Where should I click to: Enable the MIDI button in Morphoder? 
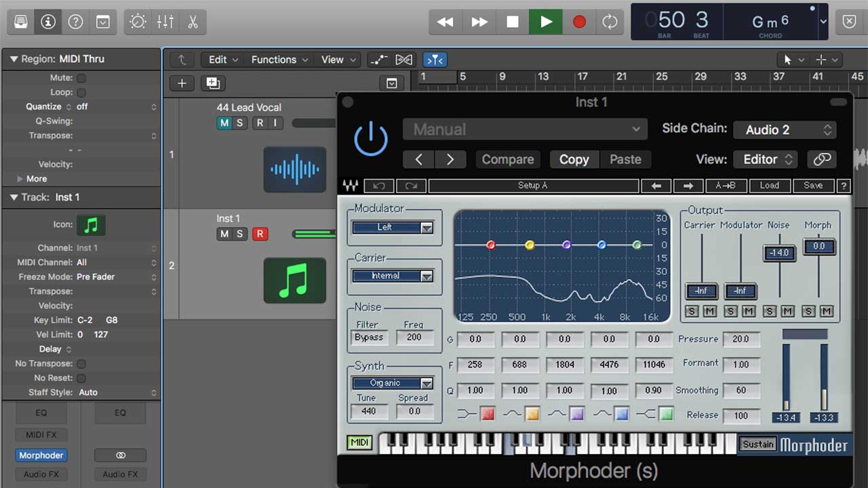359,442
